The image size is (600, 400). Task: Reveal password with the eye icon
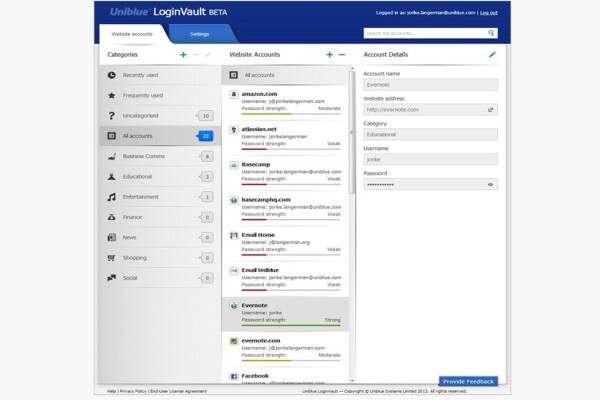coord(490,184)
